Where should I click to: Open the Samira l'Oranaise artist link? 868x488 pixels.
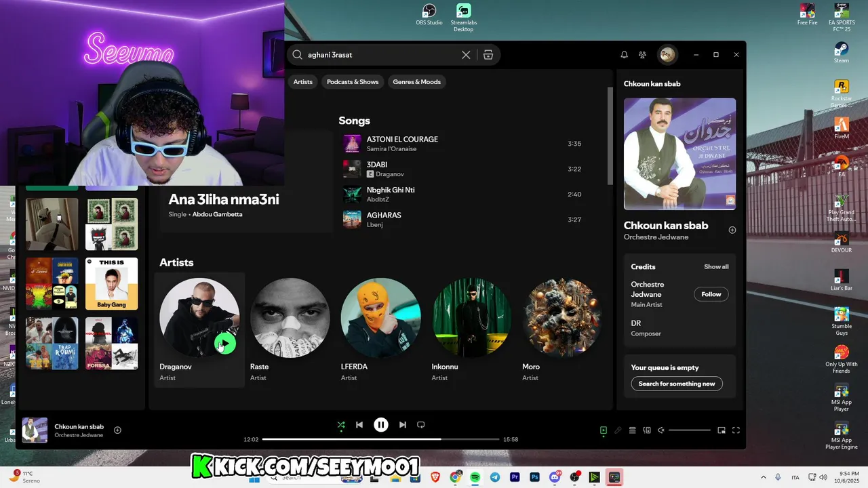(391, 149)
